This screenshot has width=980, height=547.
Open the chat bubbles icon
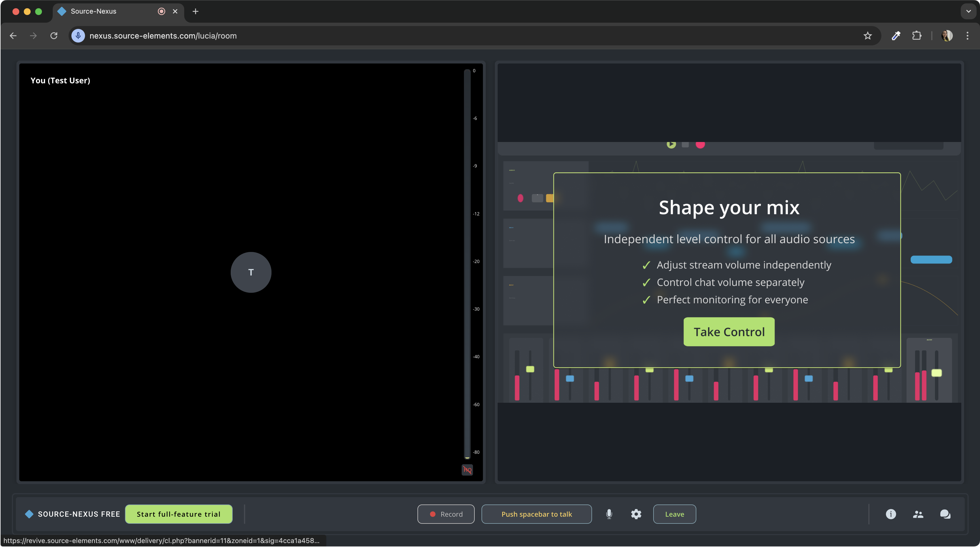coord(945,514)
